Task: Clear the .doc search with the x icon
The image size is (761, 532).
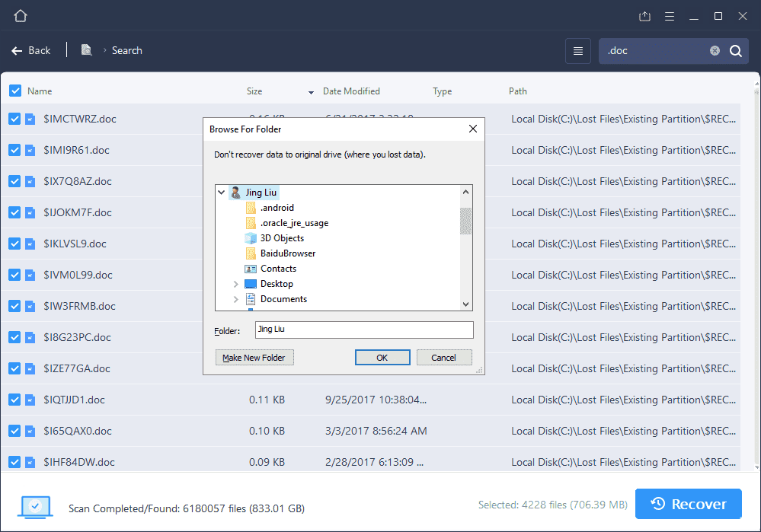Action: pyautogui.click(x=714, y=50)
